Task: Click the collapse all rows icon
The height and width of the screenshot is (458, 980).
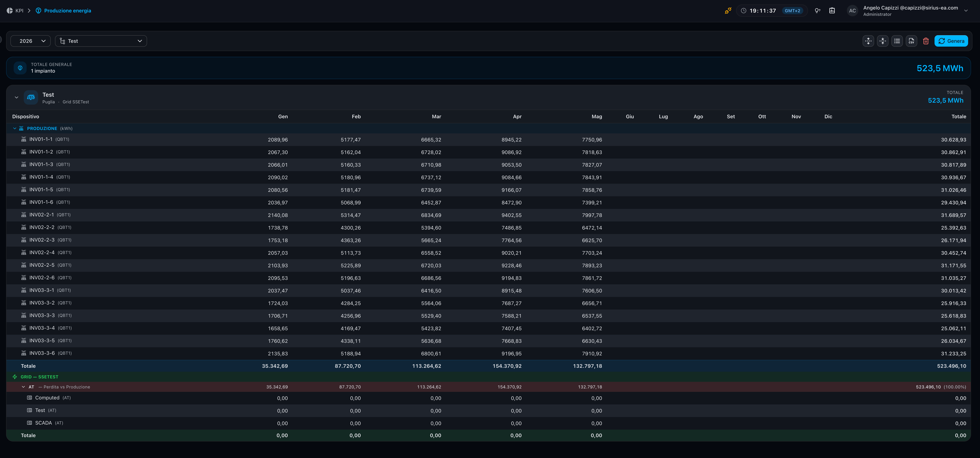Action: 883,41
